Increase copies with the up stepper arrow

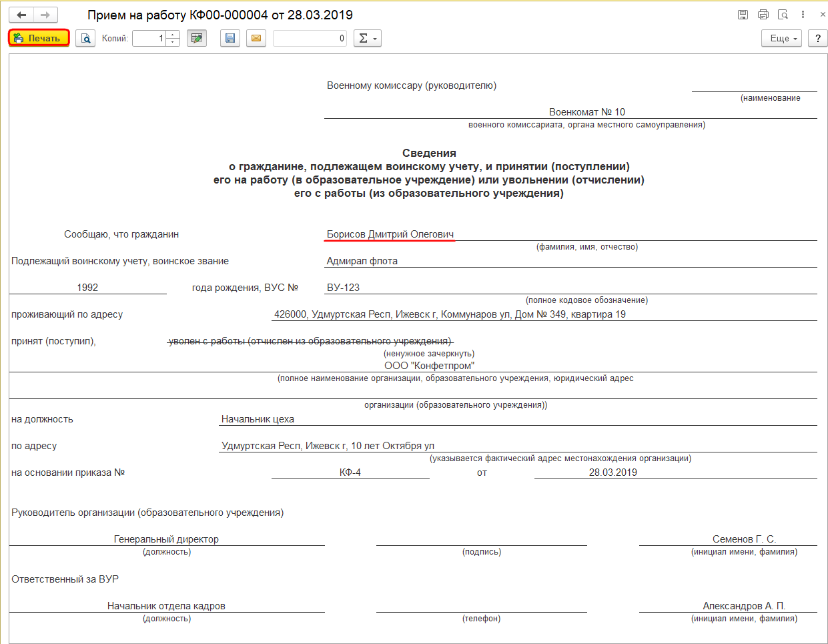coord(172,35)
